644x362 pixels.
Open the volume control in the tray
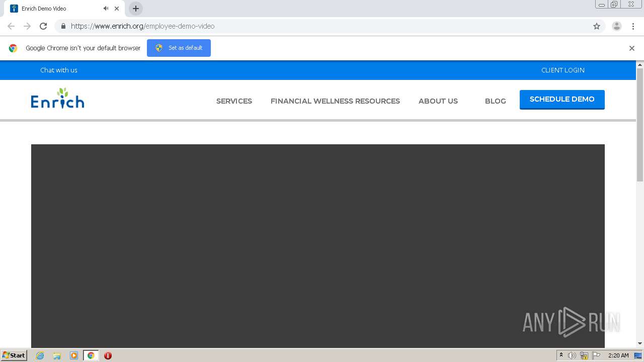pos(572,355)
